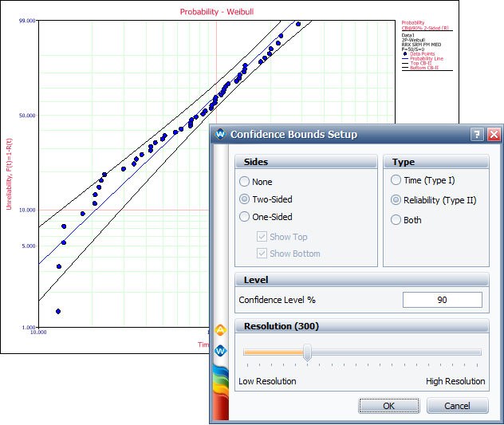Click the Data Points marker in plot legend

coord(405,53)
